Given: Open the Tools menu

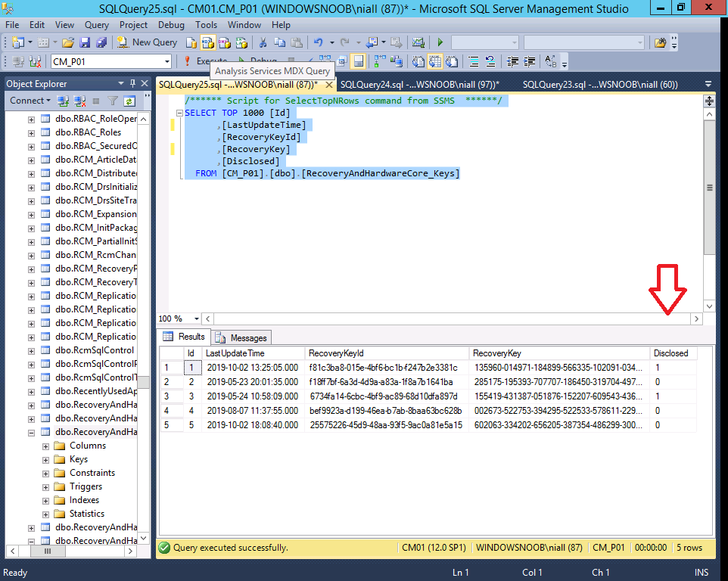Looking at the screenshot, I should (206, 25).
